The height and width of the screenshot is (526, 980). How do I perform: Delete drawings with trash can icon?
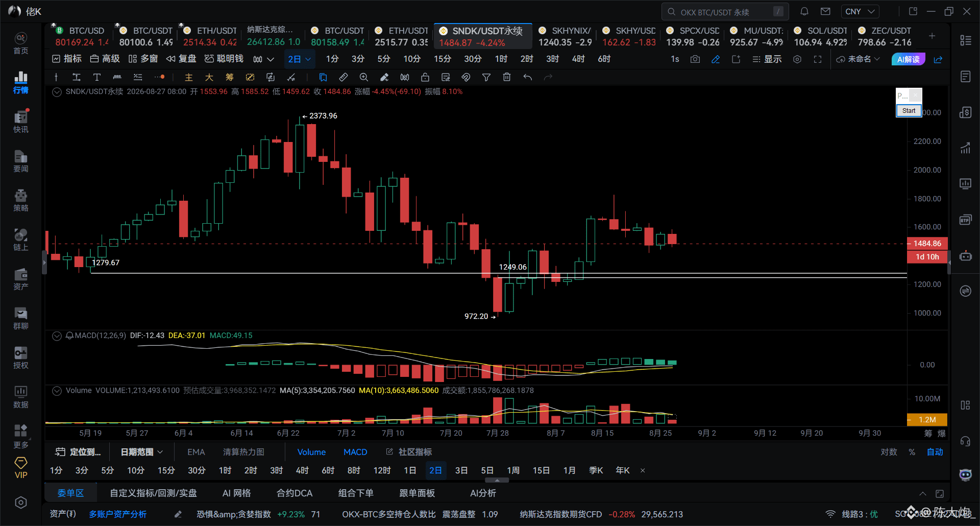point(507,77)
